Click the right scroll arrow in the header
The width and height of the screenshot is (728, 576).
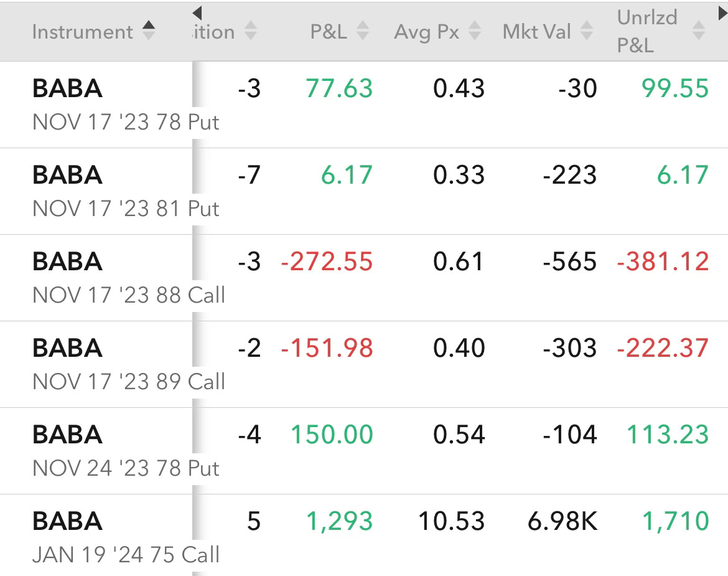click(x=722, y=13)
